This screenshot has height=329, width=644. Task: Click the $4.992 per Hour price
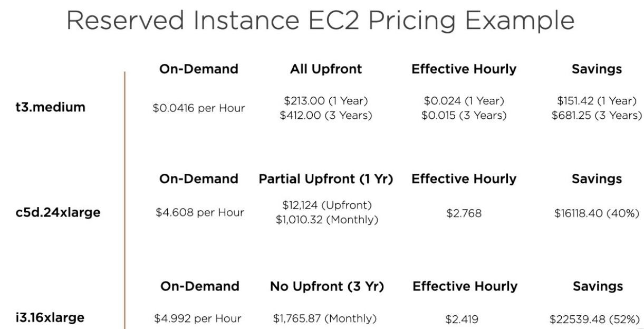point(199,319)
